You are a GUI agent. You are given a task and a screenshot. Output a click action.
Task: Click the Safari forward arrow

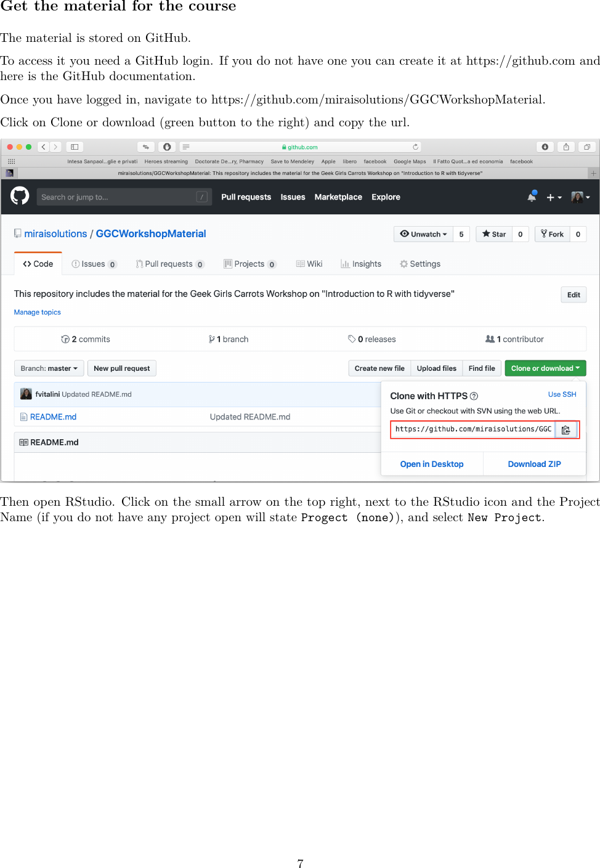55,147
